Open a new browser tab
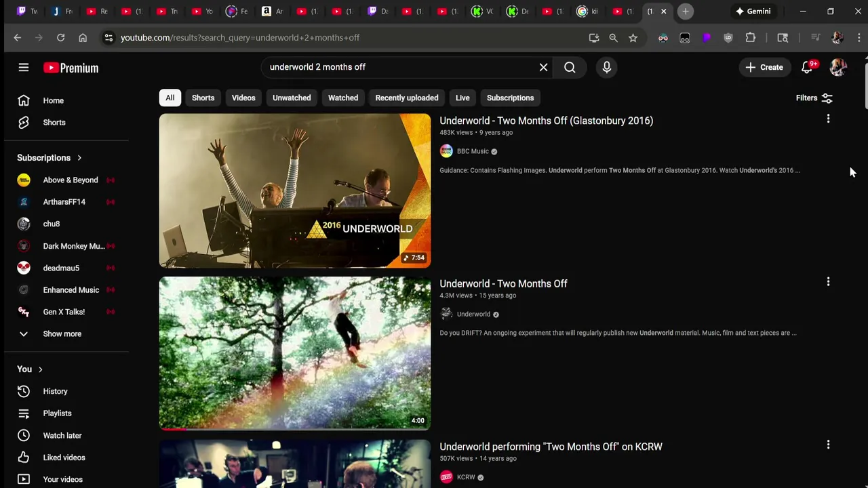The width and height of the screenshot is (868, 488). tap(686, 12)
